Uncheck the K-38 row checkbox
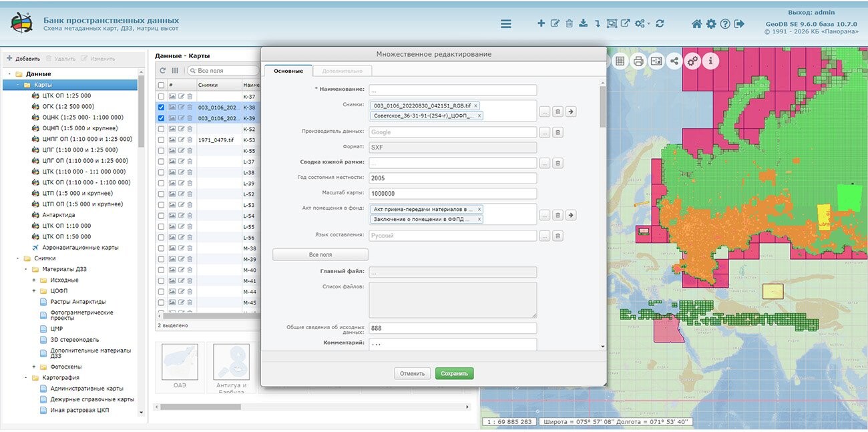868x432 pixels. coord(161,107)
